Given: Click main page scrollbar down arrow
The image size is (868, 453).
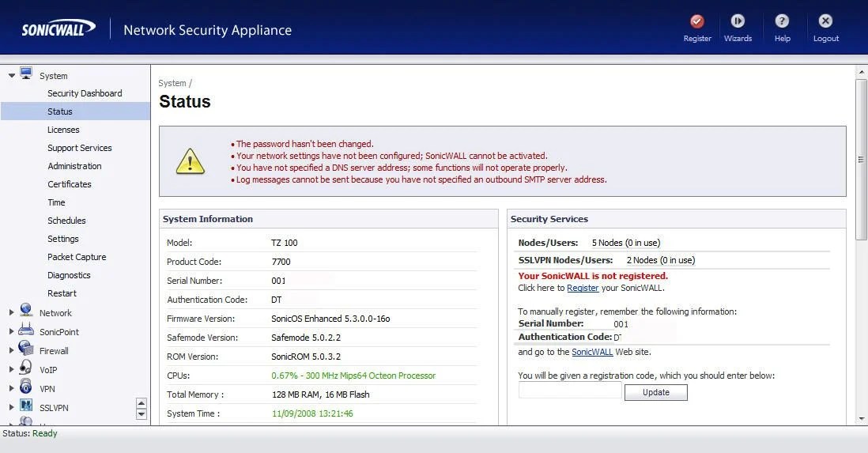Looking at the screenshot, I should tap(862, 419).
